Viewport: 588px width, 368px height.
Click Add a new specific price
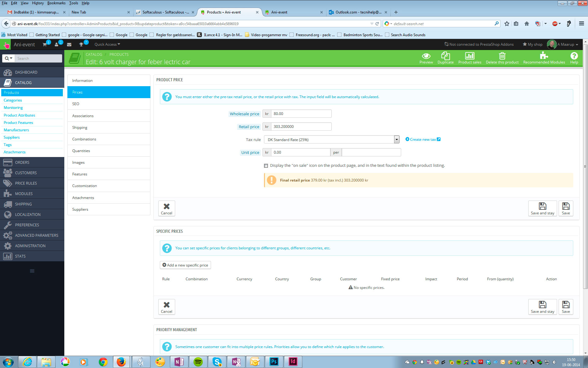185,265
